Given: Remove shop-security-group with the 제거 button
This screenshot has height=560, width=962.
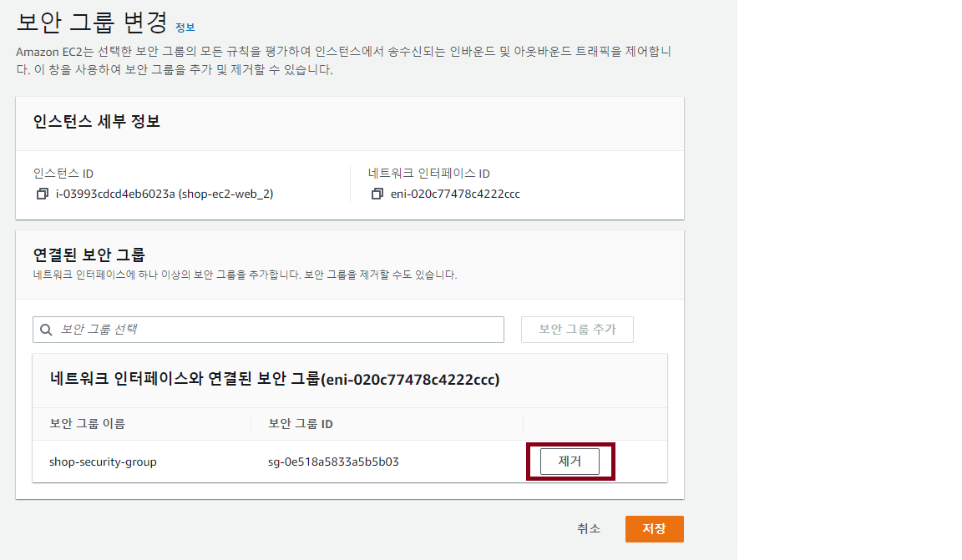Looking at the screenshot, I should [570, 462].
